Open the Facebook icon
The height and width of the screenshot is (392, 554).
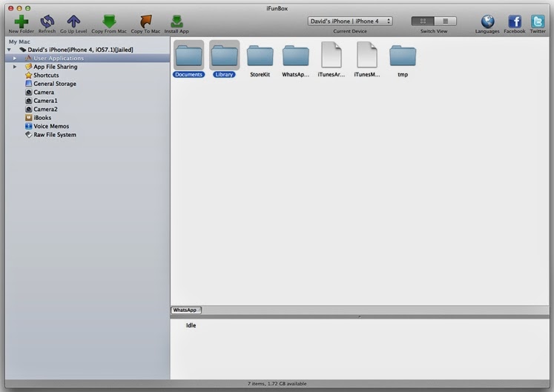[x=515, y=21]
